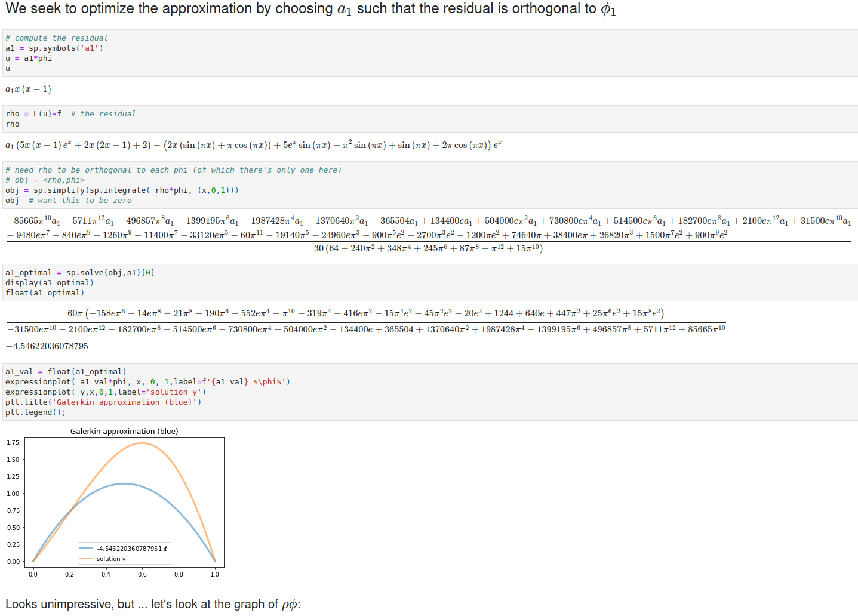Viewport: 858px width, 616px height.
Task: Click the x-axis tick label 0.6
Action: click(142, 574)
